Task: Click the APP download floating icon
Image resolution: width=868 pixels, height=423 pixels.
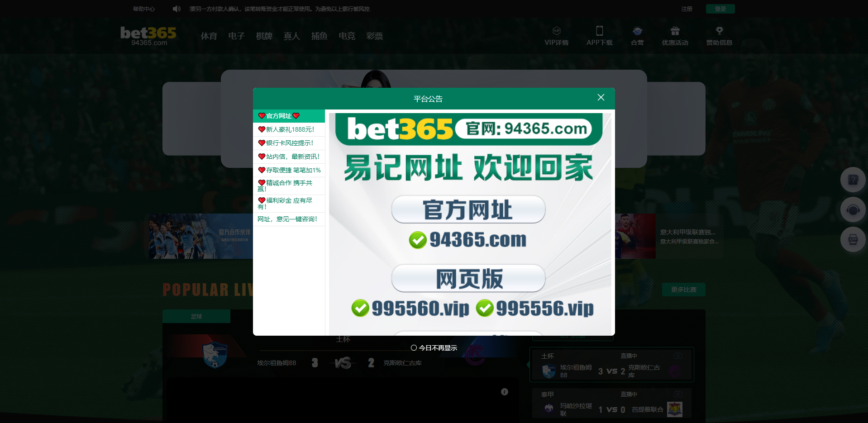Action: [x=853, y=239]
